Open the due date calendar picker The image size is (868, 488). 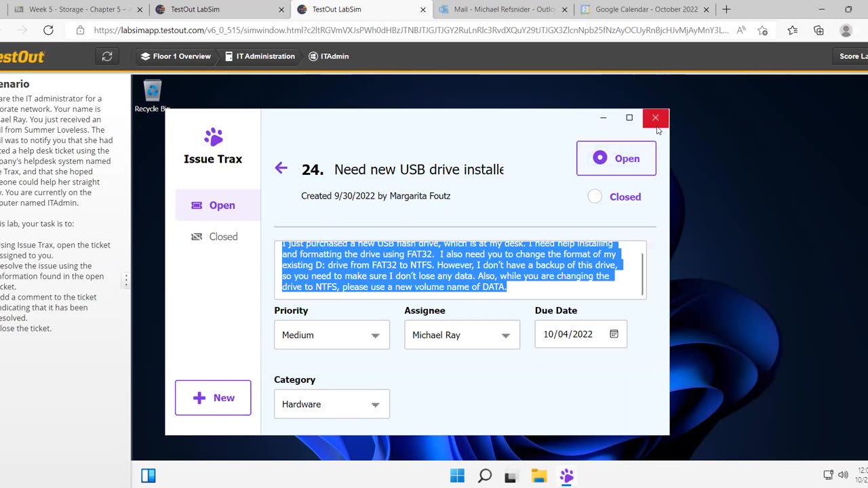(614, 334)
